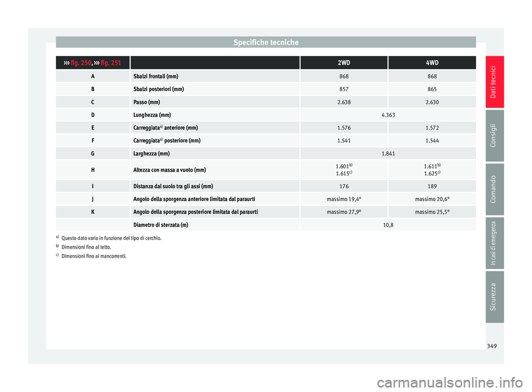Go to the Comando side tab
The image size is (532, 392).
[x=494, y=189]
